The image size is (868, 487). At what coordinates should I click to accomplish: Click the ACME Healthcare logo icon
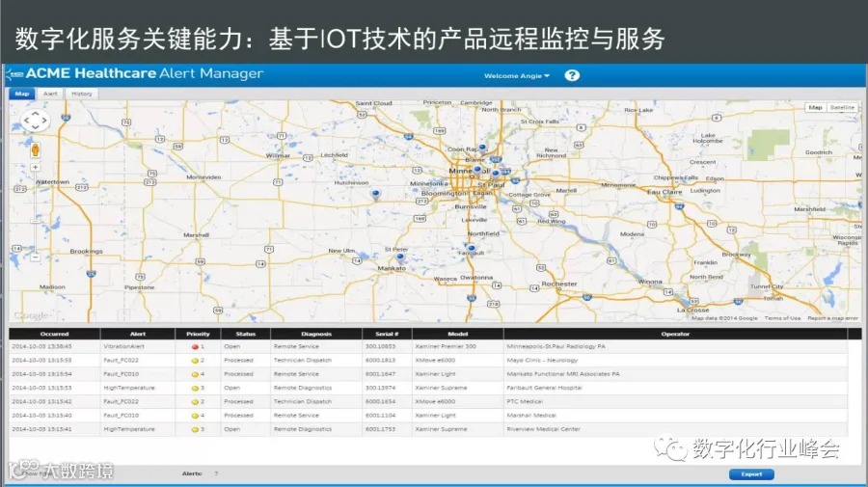click(14, 73)
